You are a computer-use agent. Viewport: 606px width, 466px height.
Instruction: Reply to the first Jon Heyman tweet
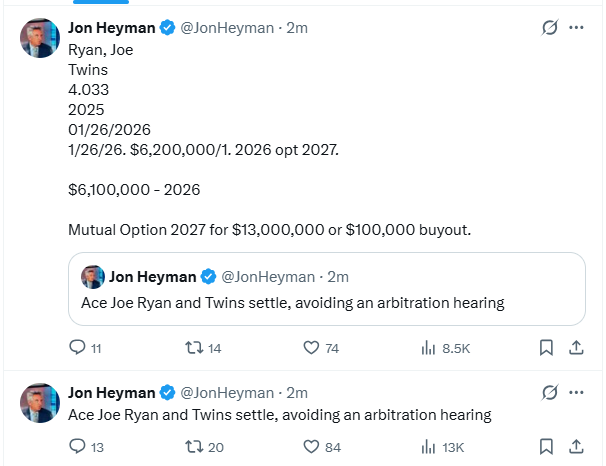(x=78, y=348)
